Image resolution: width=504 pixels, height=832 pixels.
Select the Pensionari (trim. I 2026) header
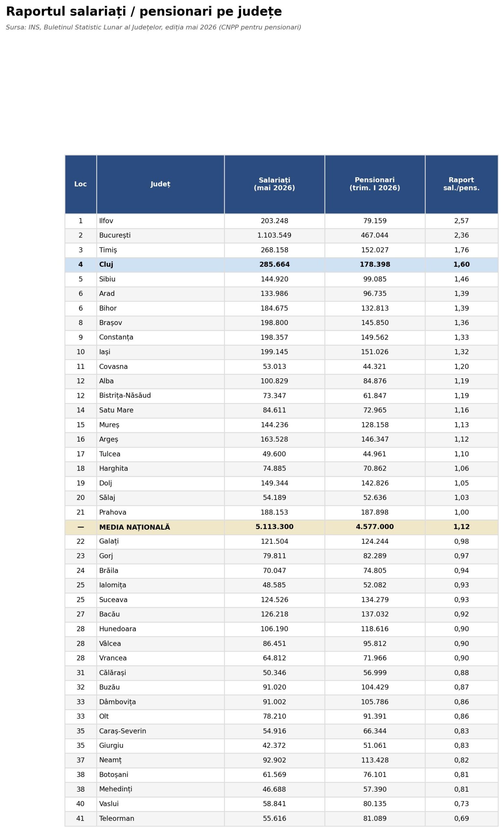(x=375, y=184)
